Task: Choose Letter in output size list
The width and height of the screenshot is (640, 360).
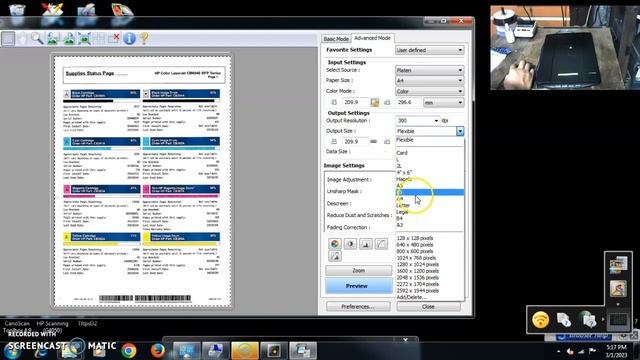Action: click(430, 205)
